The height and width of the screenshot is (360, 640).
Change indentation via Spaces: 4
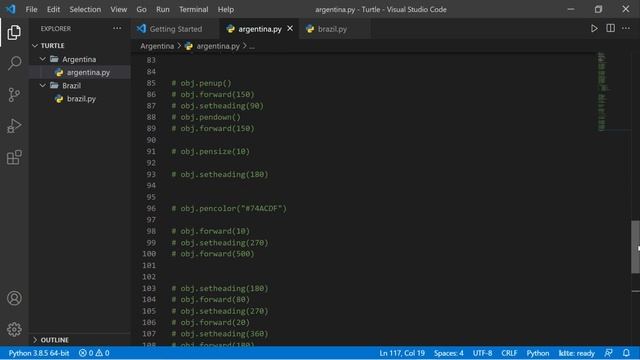pos(449,353)
